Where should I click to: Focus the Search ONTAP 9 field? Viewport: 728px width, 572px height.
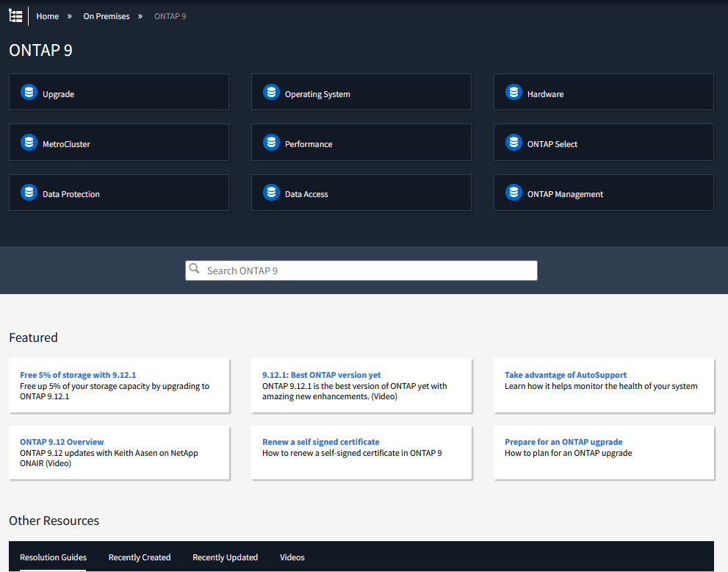coord(367,271)
